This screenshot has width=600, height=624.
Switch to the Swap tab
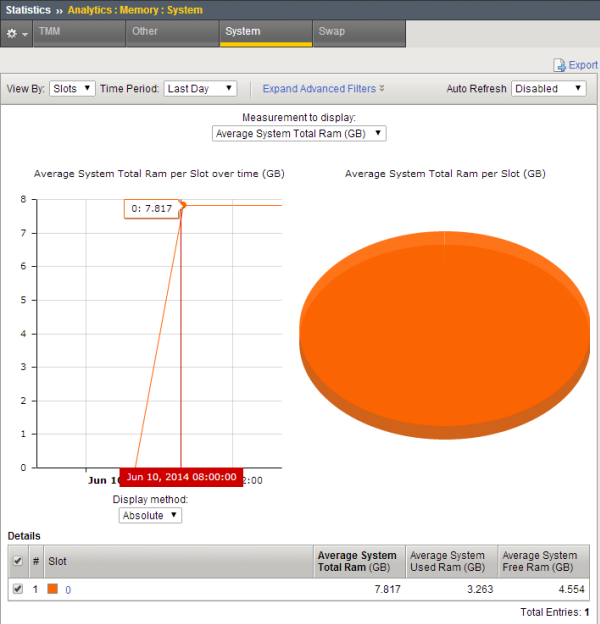pos(359,32)
